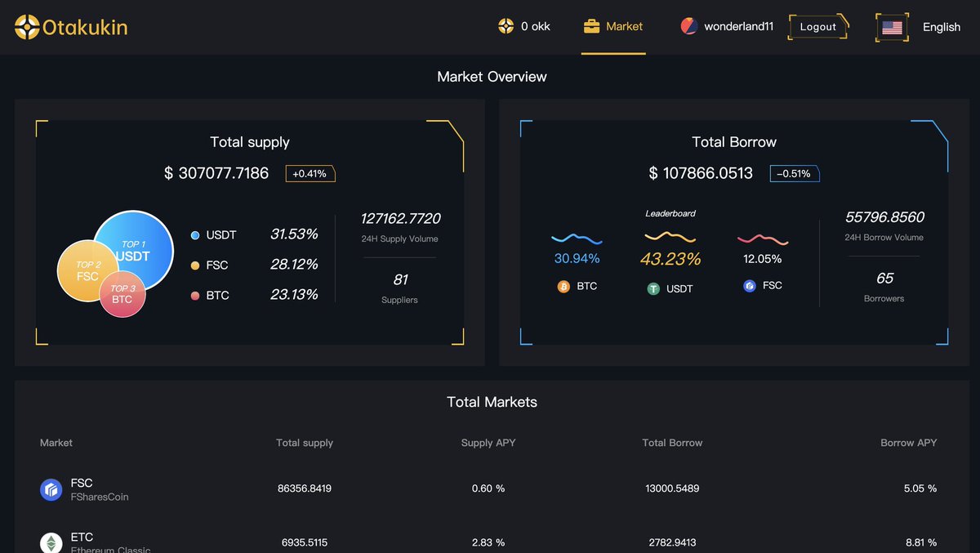
Task: Click the Market column header
Action: tap(56, 443)
